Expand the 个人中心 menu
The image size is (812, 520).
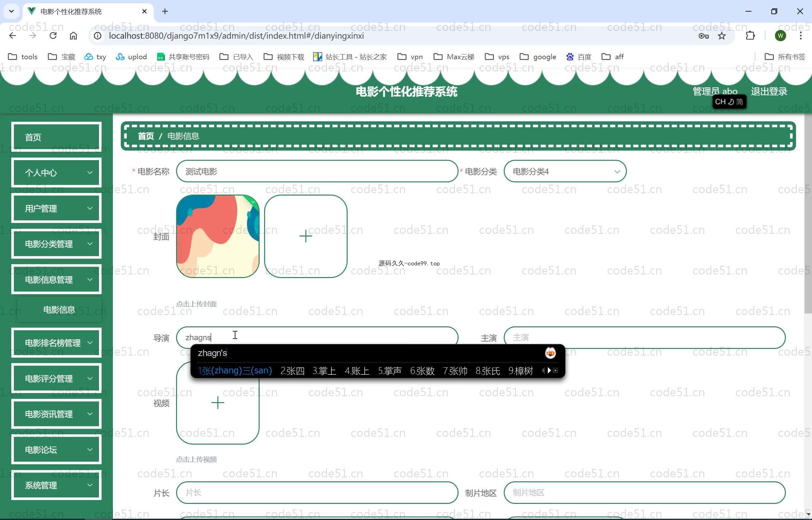click(56, 173)
